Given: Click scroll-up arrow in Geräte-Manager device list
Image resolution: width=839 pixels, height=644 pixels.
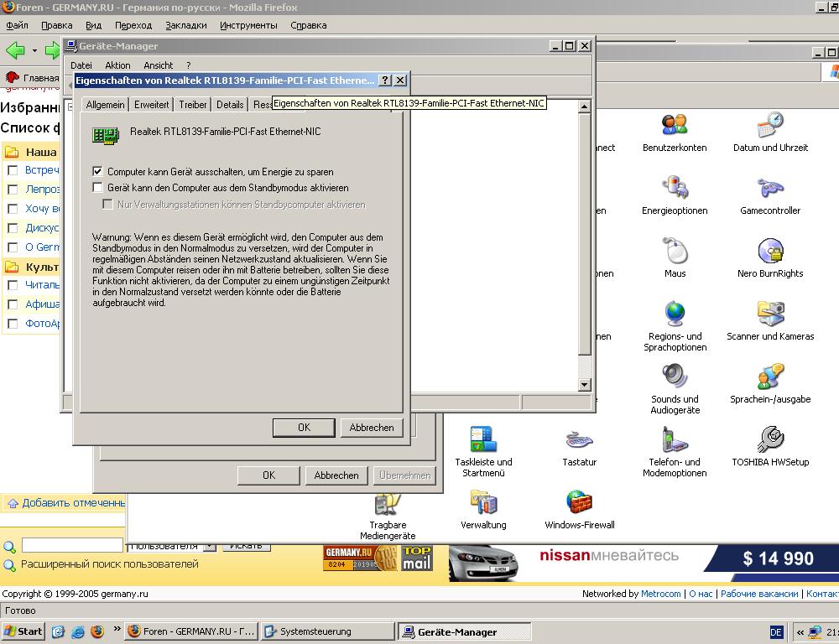Looking at the screenshot, I should (584, 106).
